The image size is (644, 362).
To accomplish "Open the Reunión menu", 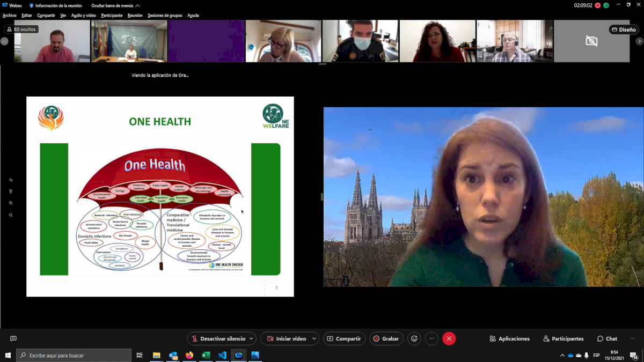I will (x=135, y=16).
